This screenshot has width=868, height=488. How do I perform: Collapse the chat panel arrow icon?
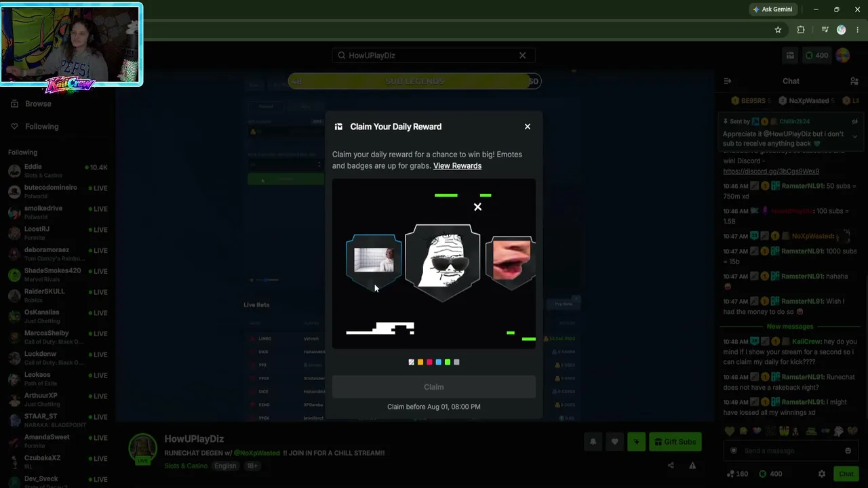(728, 81)
